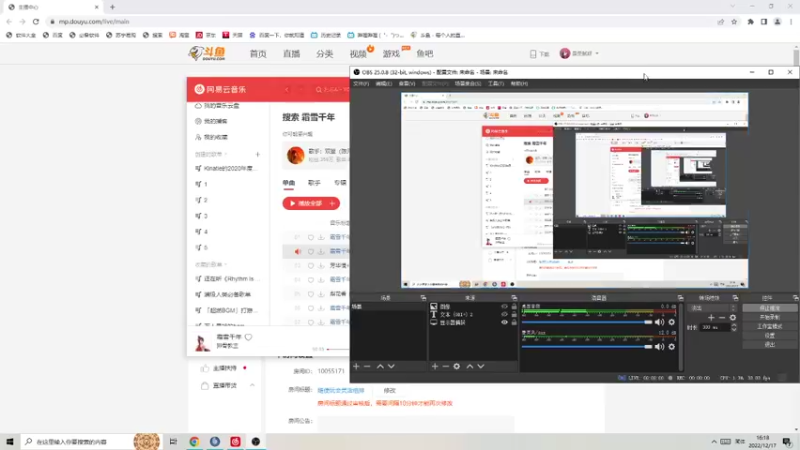Mute the mic/Aux speaker icon in OBS mixer

point(660,346)
